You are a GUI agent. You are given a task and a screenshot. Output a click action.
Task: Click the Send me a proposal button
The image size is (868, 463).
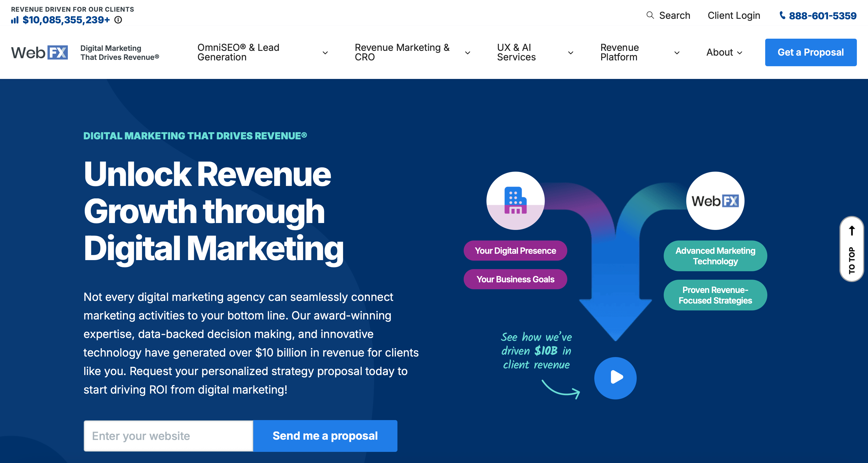pyautogui.click(x=325, y=436)
